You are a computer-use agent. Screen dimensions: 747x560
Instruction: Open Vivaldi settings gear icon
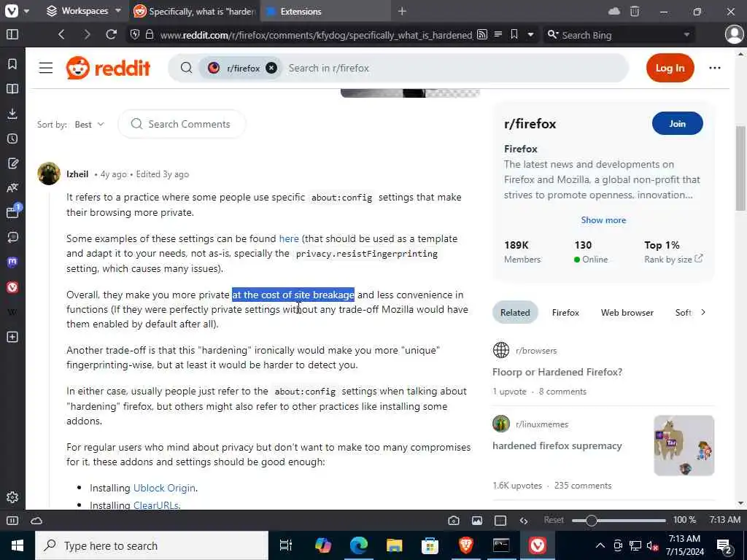click(12, 497)
